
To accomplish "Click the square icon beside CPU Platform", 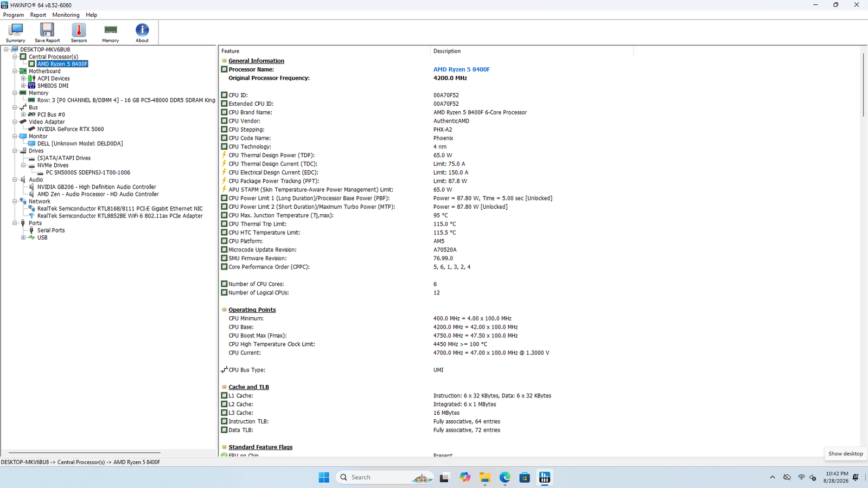I will pos(224,241).
